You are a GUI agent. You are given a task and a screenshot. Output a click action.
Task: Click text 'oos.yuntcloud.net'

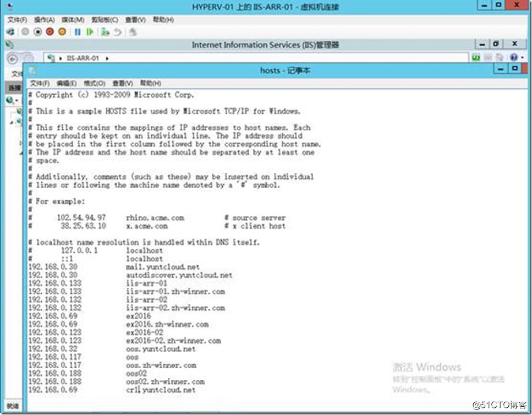click(x=161, y=349)
